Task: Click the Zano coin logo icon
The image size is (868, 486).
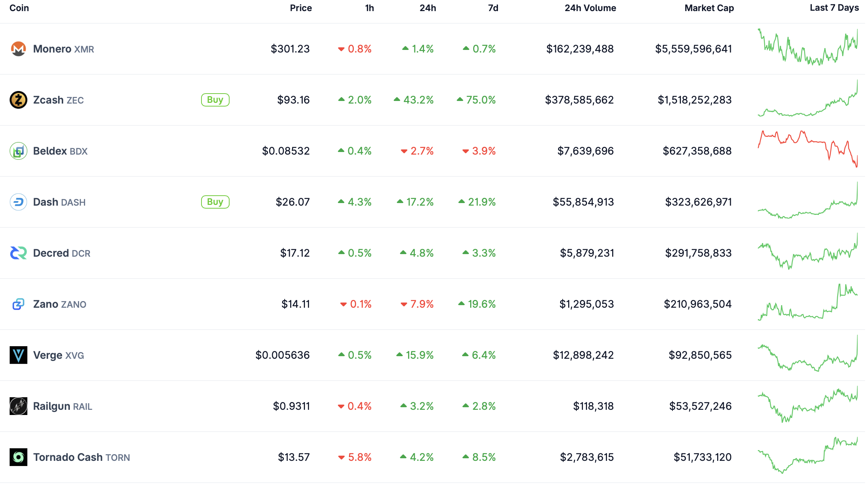Action: coord(18,304)
